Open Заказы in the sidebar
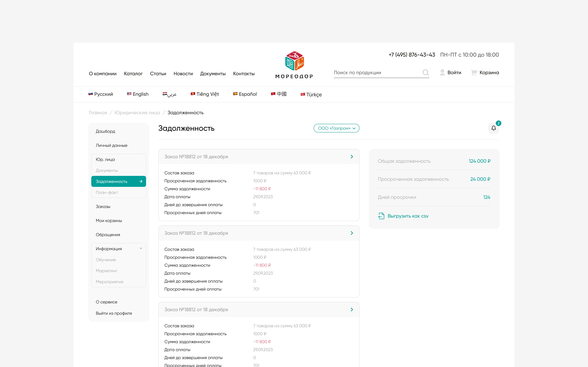588x367 pixels. point(103,207)
